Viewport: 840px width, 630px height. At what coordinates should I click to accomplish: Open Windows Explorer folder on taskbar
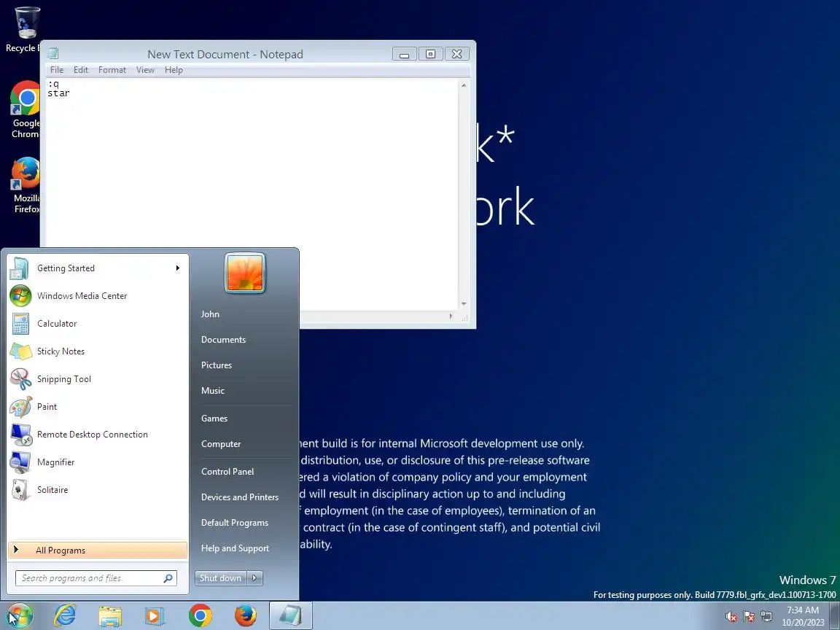[x=110, y=616]
